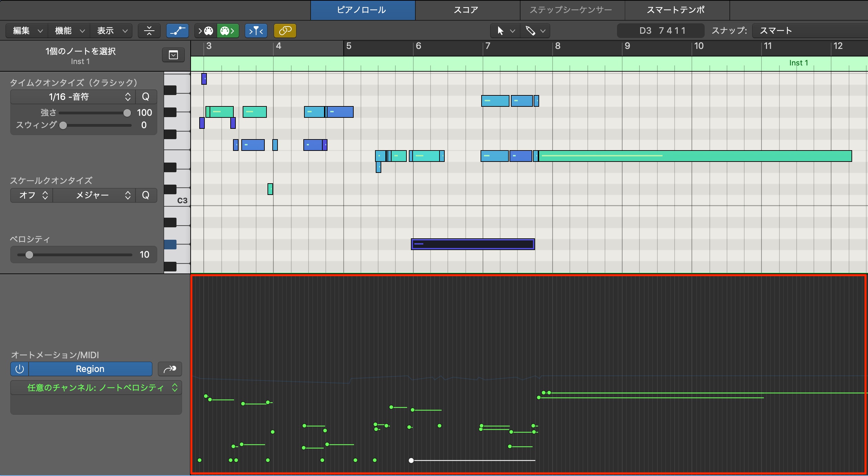
Task: Click the automation arrow cycle button
Action: [x=170, y=369]
